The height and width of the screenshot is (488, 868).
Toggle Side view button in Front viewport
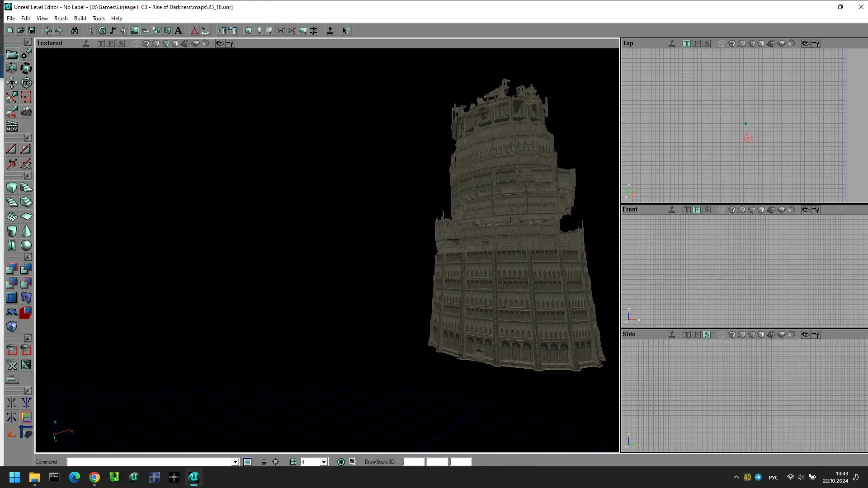707,210
